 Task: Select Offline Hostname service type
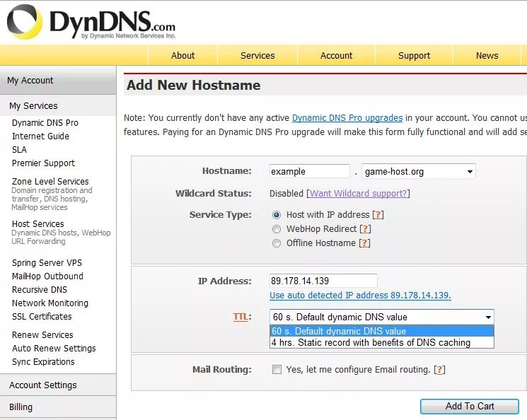tap(277, 243)
